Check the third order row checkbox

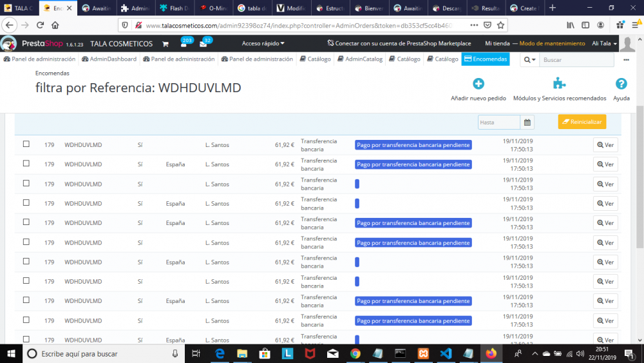pyautogui.click(x=26, y=183)
